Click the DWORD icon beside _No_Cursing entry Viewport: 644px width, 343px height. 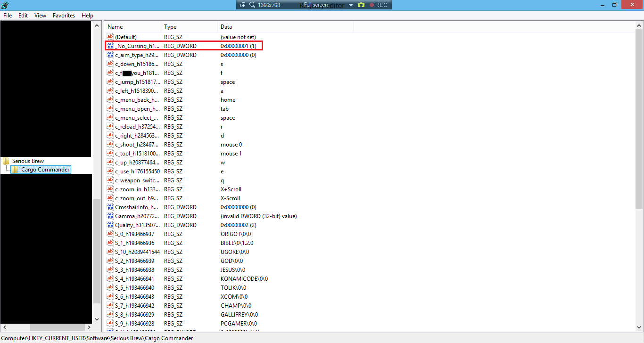[x=110, y=46]
